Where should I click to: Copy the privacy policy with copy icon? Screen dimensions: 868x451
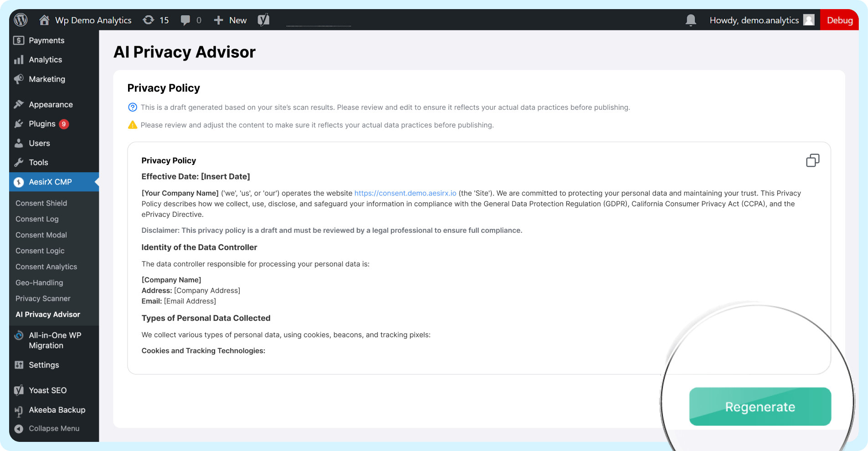[x=812, y=160]
